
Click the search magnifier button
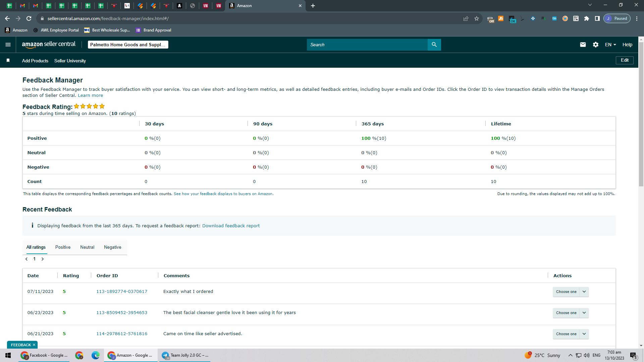click(434, 45)
